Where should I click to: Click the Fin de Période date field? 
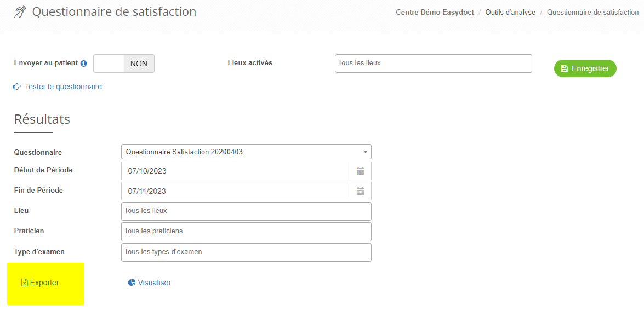click(x=236, y=191)
